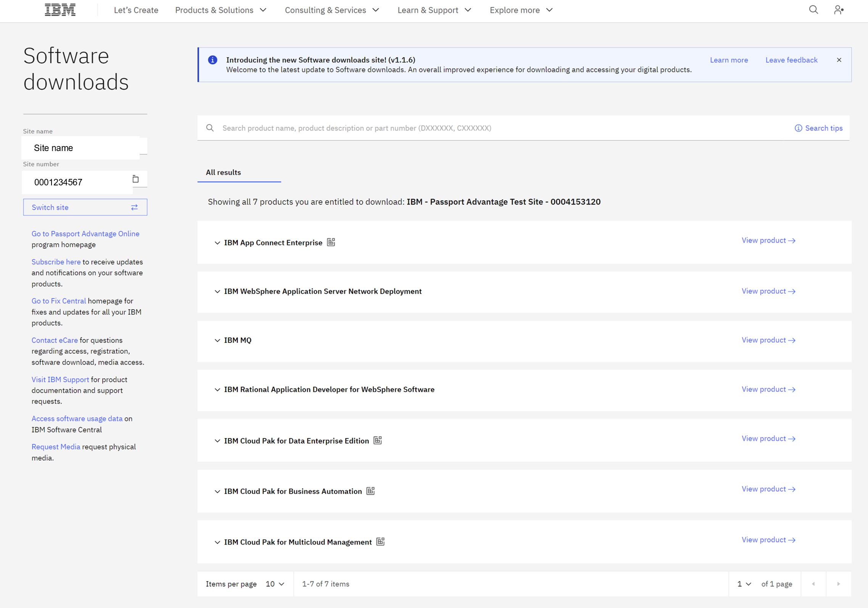The width and height of the screenshot is (868, 608).
Task: Go to the previous page arrow
Action: coord(813,584)
